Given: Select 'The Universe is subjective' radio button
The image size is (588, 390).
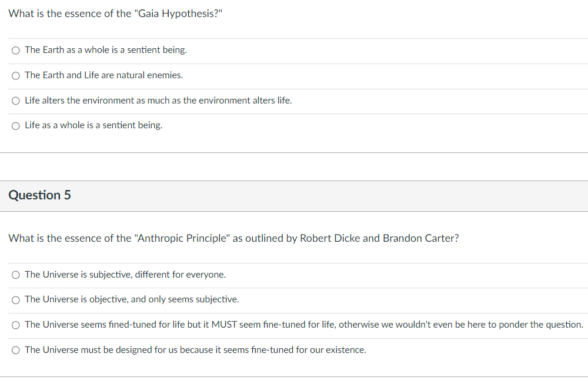Looking at the screenshot, I should tap(16, 275).
